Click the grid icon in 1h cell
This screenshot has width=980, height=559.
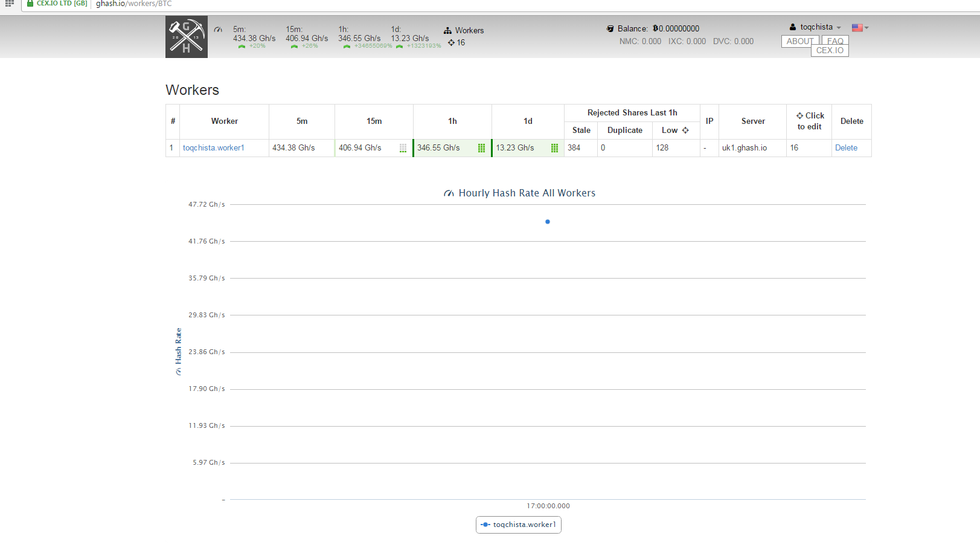[481, 148]
